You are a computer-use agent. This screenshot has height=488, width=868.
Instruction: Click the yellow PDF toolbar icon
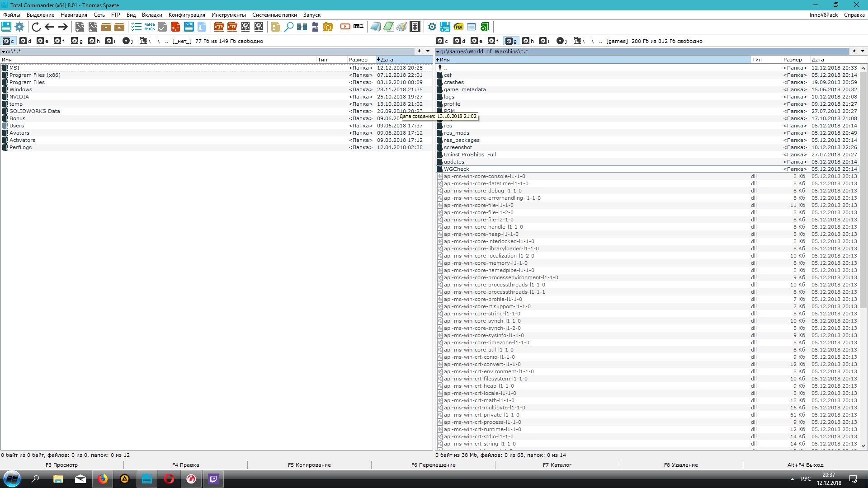coord(458,27)
